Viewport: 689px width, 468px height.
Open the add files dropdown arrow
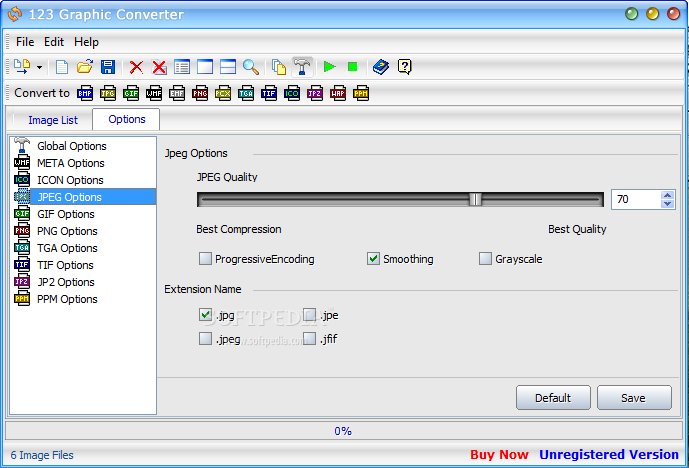tap(40, 67)
